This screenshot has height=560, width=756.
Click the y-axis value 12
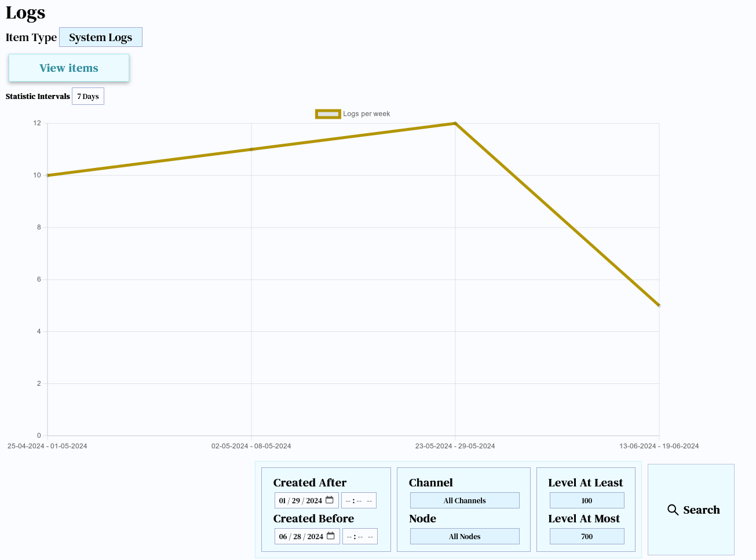[37, 123]
